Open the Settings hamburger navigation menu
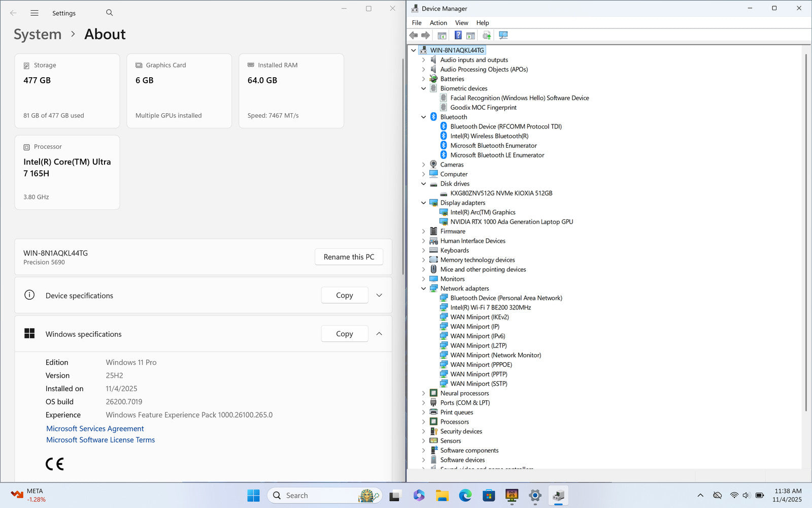This screenshot has height=508, width=812. click(35, 13)
